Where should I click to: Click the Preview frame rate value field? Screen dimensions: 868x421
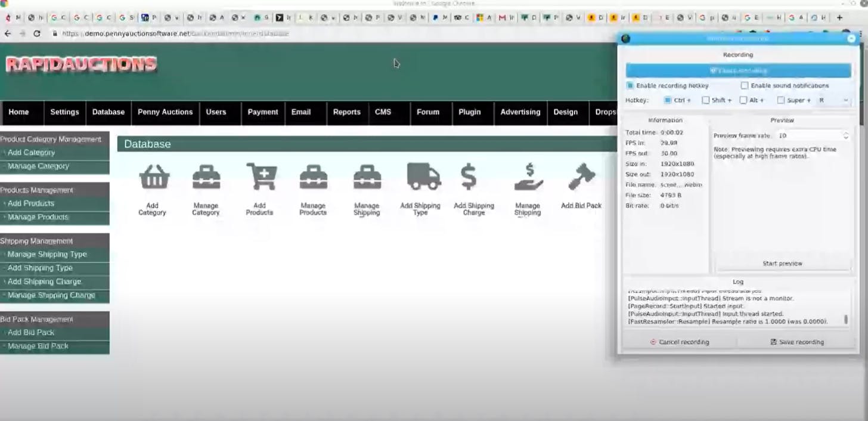(808, 136)
